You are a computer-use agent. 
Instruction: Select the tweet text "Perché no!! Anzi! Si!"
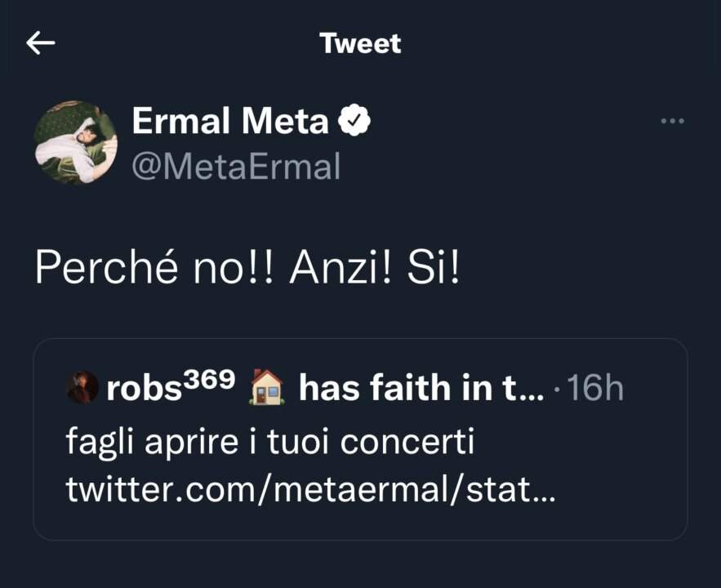tap(247, 269)
